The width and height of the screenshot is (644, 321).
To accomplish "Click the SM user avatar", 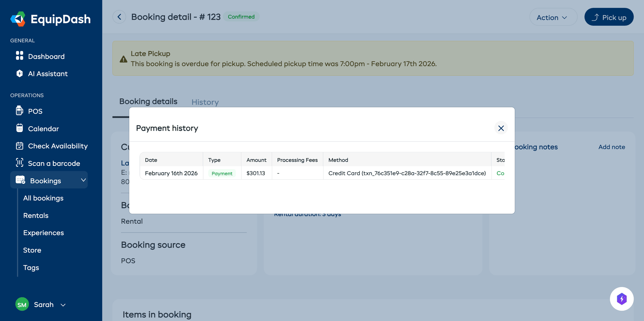I will coord(22,305).
